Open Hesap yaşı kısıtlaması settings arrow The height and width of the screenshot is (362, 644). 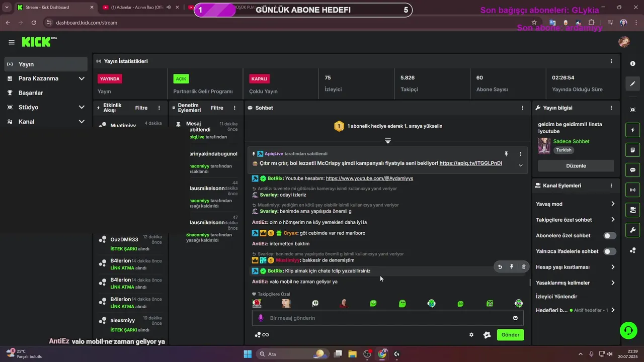point(613,267)
